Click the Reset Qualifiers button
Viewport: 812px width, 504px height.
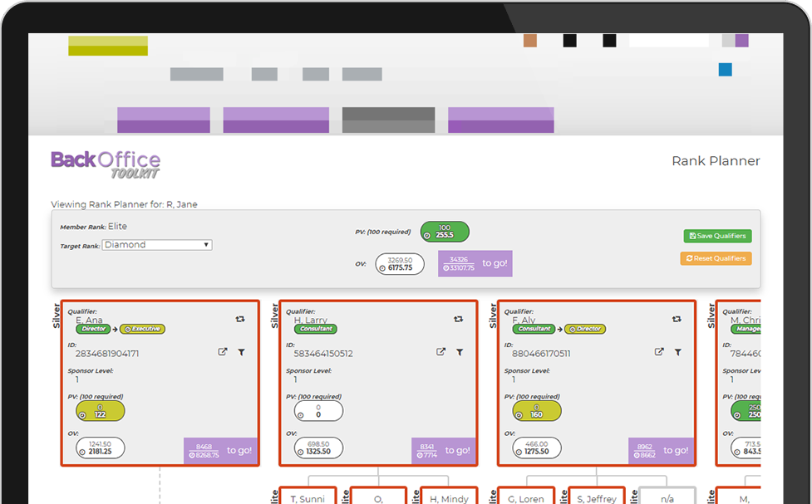pos(716,258)
